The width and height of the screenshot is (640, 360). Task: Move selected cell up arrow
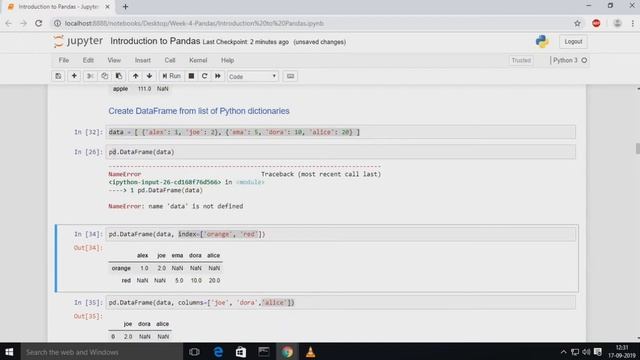coord(135,76)
